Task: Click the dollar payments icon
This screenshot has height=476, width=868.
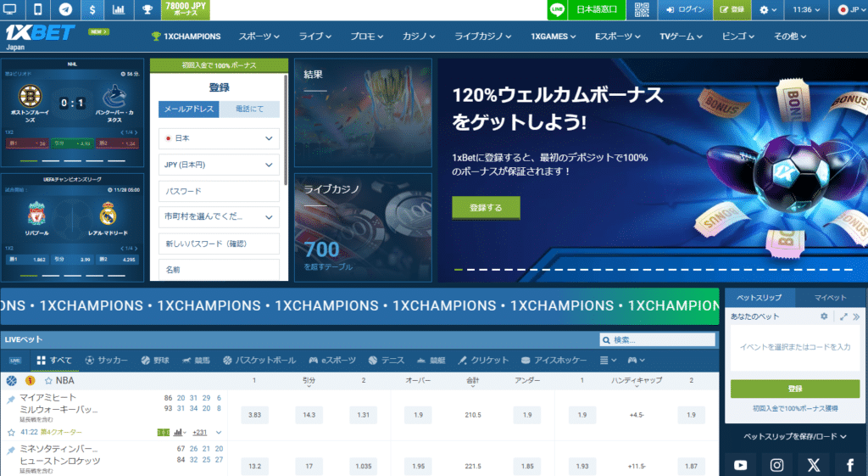Action: coord(92,9)
